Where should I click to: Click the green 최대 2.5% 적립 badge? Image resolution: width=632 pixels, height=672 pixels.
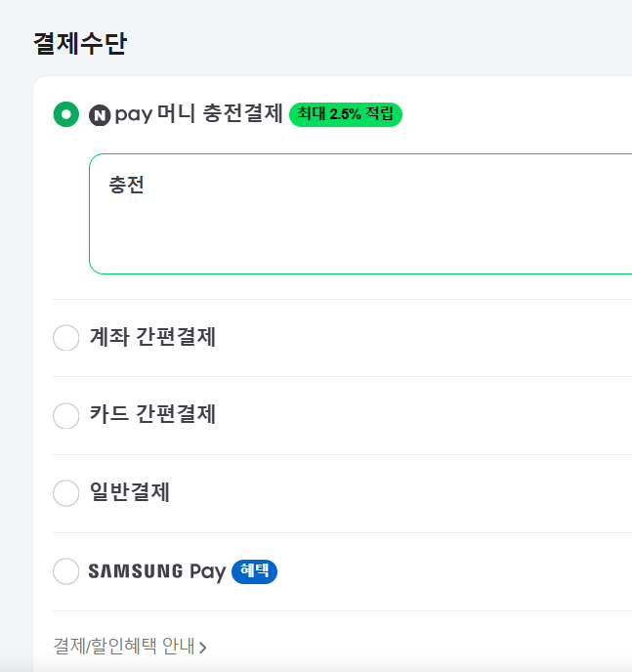(x=346, y=114)
